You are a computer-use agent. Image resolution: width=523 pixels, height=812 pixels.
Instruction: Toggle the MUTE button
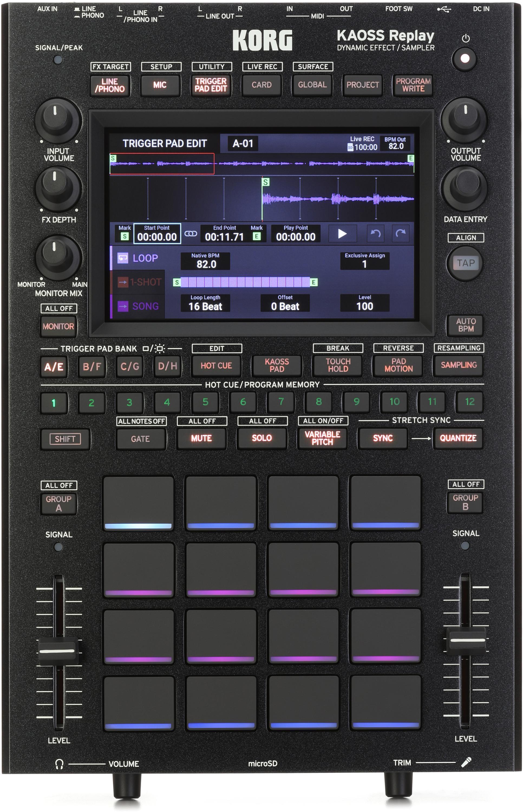(202, 438)
